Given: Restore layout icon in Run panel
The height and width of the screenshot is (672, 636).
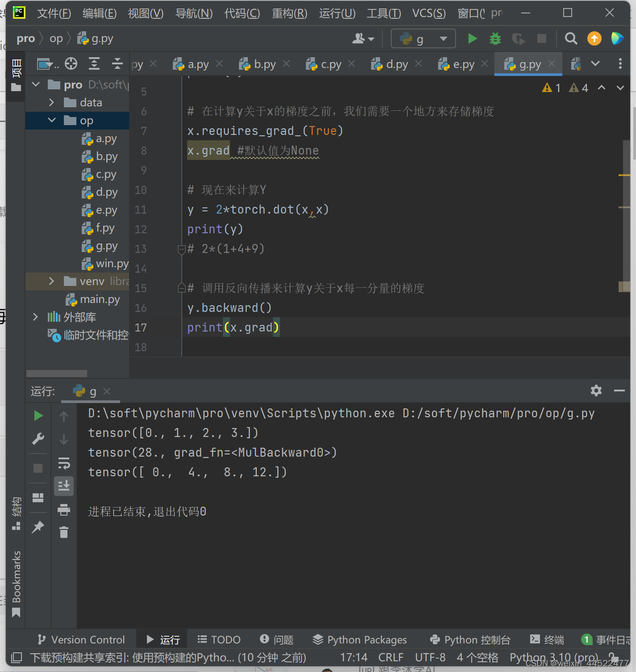Looking at the screenshot, I should point(38,498).
